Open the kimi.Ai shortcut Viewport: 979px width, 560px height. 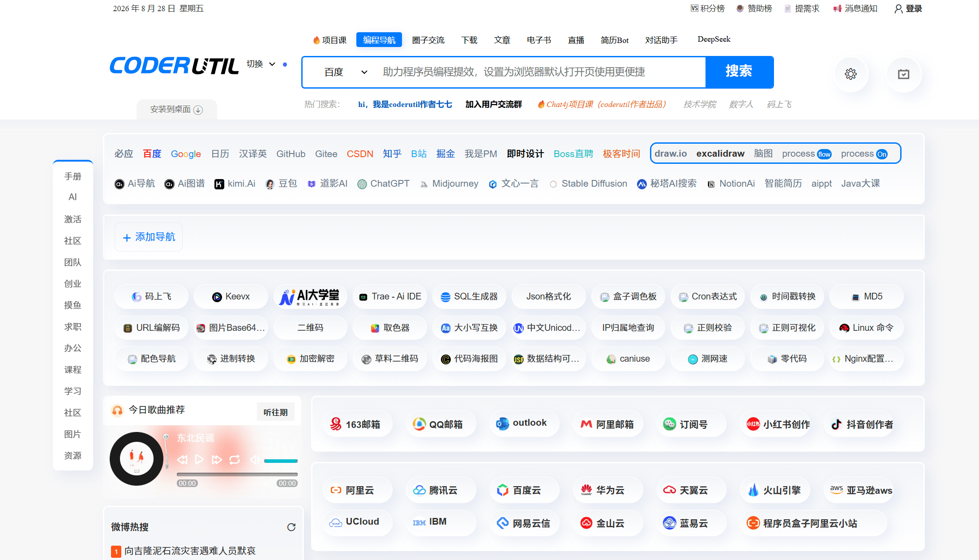point(235,184)
